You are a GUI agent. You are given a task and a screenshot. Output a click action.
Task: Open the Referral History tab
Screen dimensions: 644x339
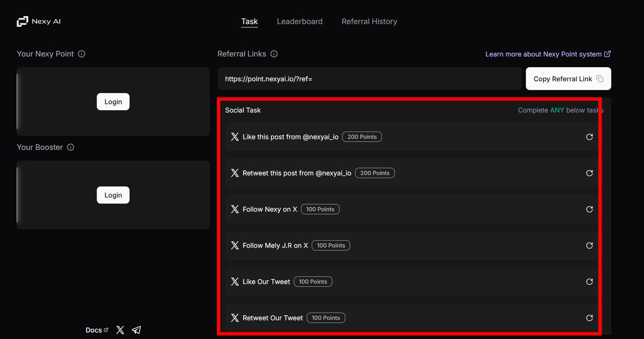(x=369, y=21)
